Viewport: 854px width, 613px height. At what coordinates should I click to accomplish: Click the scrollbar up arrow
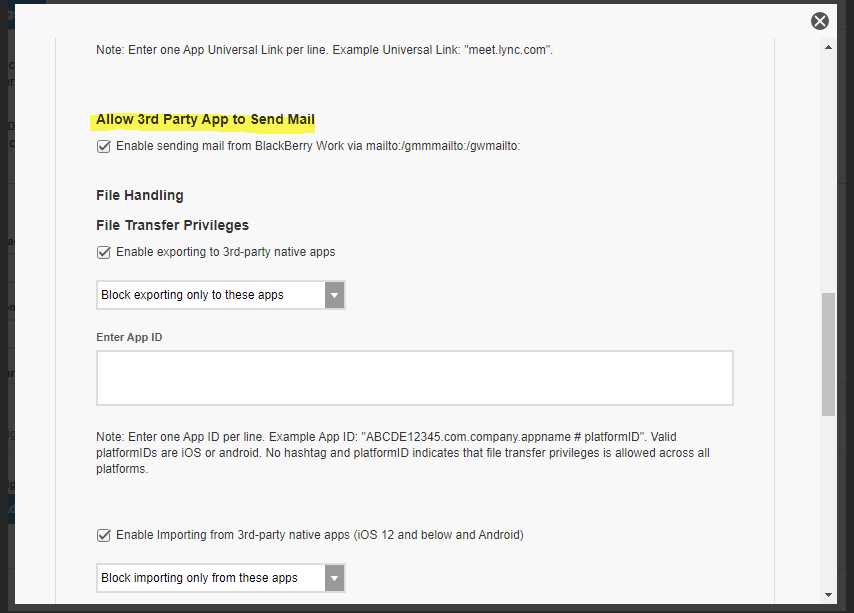click(x=828, y=47)
